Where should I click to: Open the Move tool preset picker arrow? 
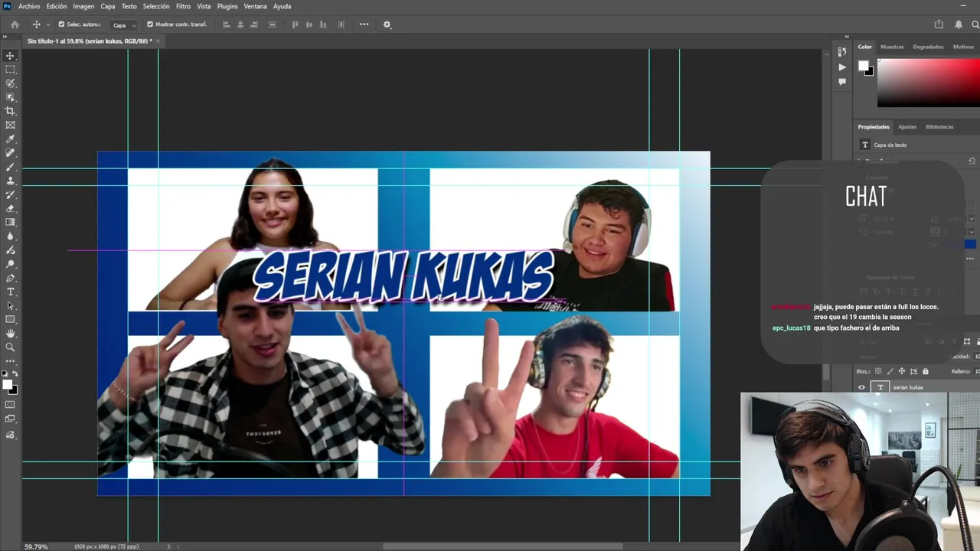[47, 24]
